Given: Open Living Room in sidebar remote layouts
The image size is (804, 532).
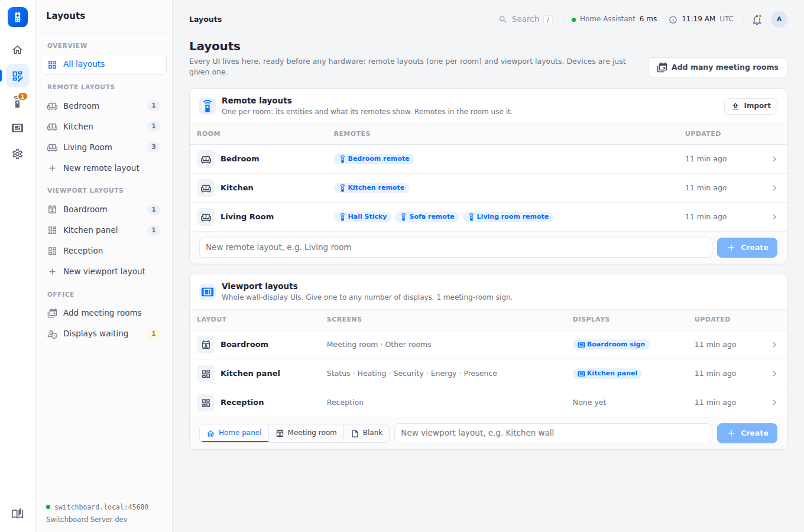Looking at the screenshot, I should click(x=103, y=147).
